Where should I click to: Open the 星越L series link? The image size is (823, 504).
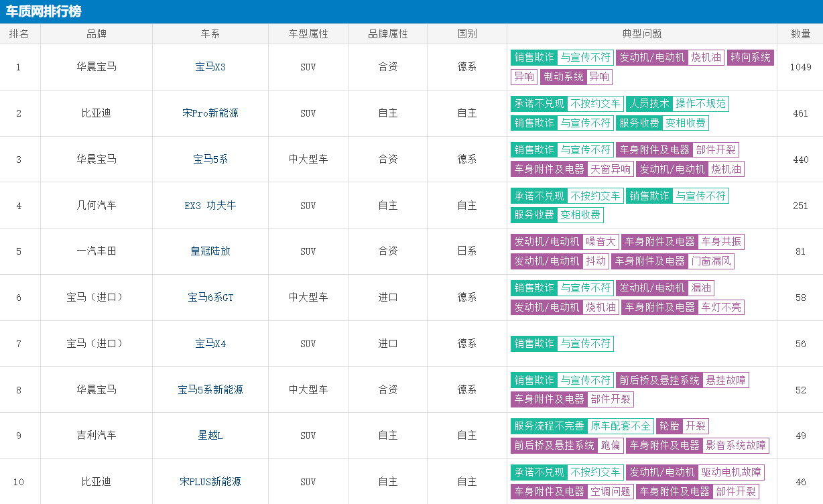210,436
